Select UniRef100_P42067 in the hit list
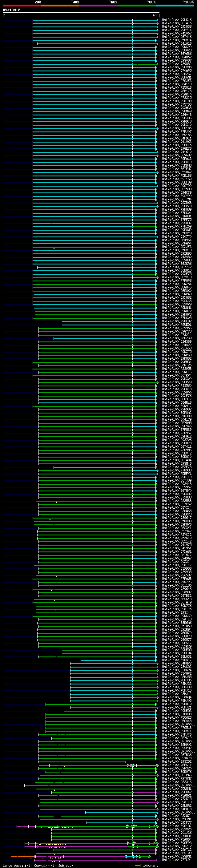Screen dimensions: 197x868 (x=177, y=33)
